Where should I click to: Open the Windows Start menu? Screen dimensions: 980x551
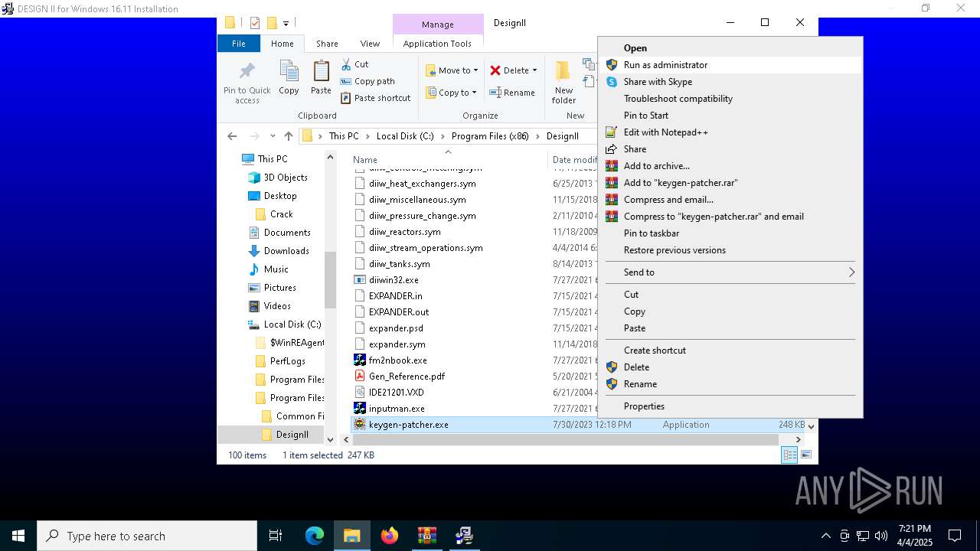pos(18,536)
